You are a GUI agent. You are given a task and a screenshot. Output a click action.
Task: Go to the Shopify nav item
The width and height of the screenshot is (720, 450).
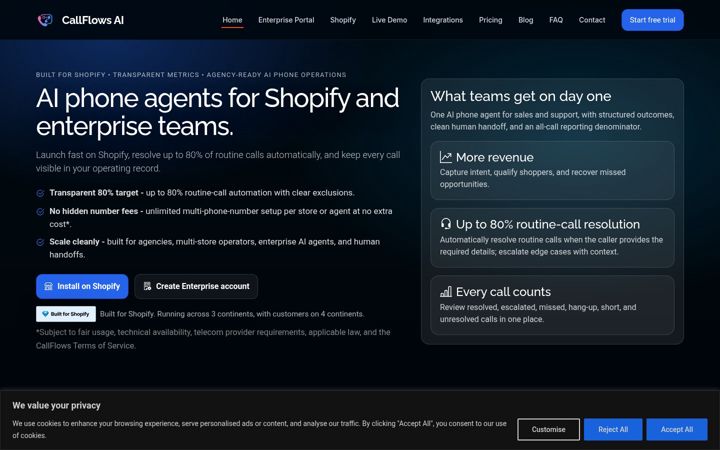pyautogui.click(x=343, y=20)
